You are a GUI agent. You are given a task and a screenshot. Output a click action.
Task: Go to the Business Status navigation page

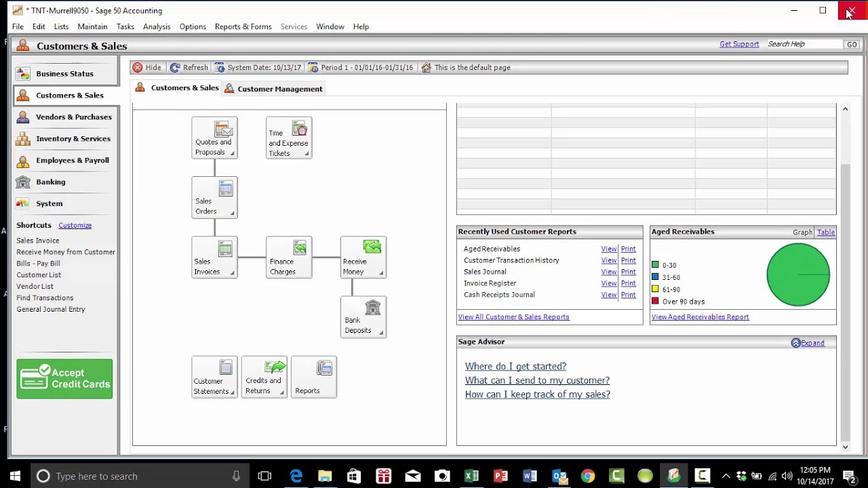click(65, 73)
